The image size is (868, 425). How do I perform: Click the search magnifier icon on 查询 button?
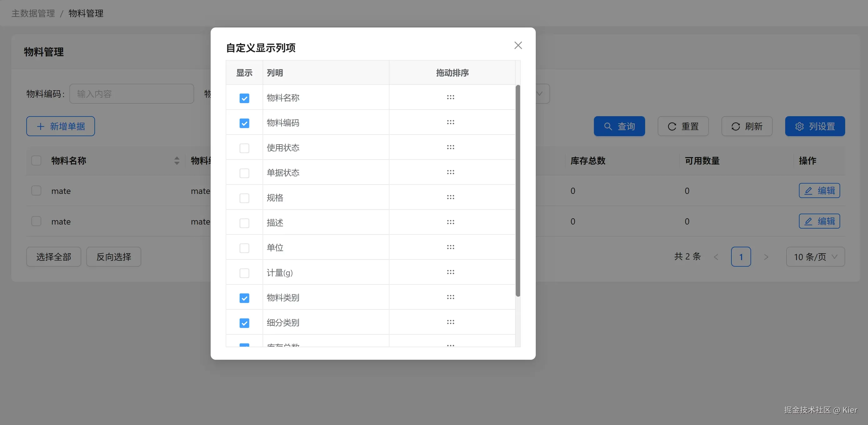point(608,126)
